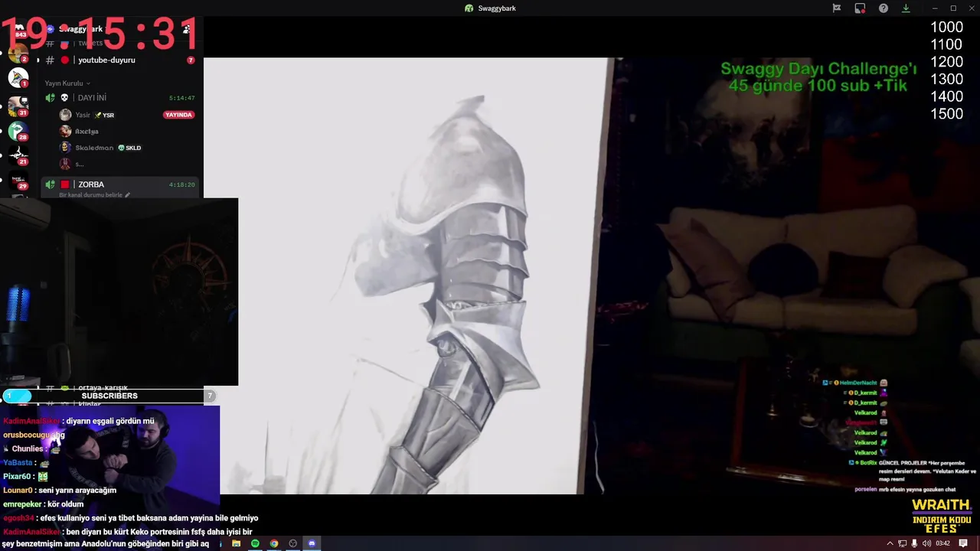Screen dimensions: 980x551
Task: Open OBS Studio from the taskbar
Action: [292, 543]
